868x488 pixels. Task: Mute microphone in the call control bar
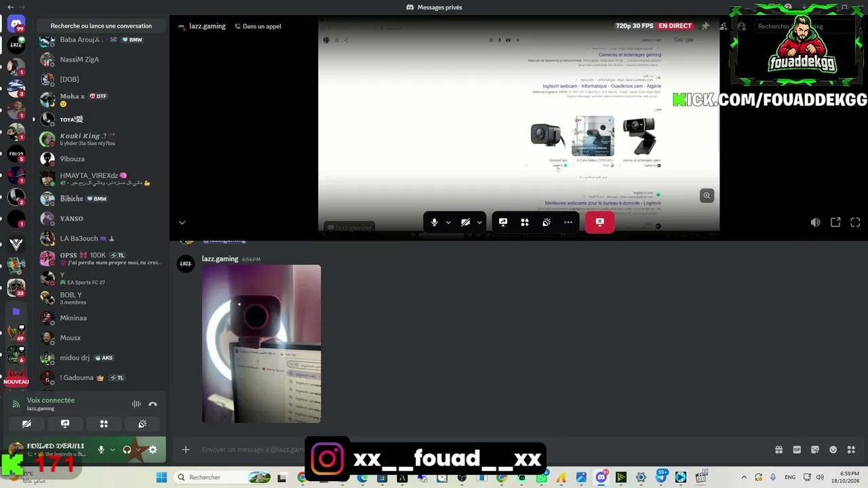point(434,222)
